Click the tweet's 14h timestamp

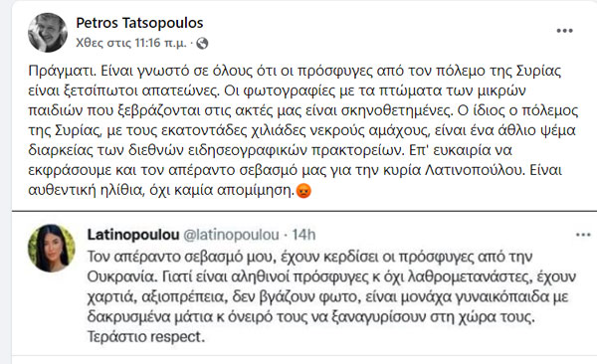click(x=303, y=235)
